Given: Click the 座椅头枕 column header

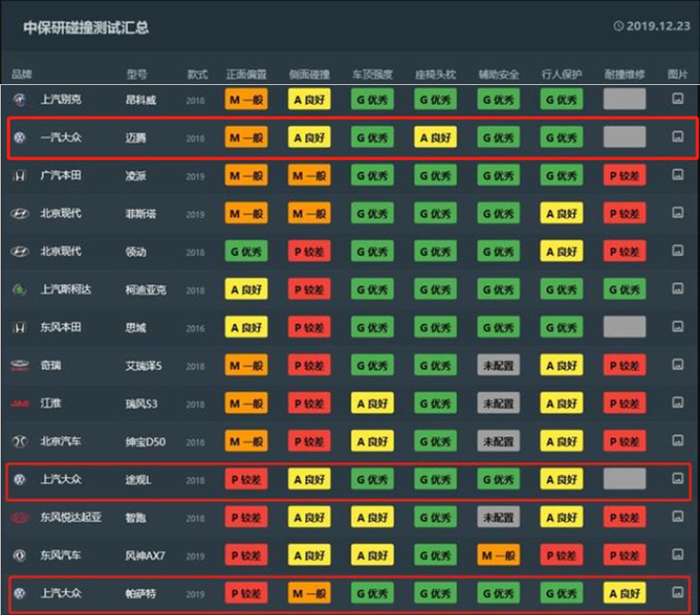Looking at the screenshot, I should (x=435, y=74).
